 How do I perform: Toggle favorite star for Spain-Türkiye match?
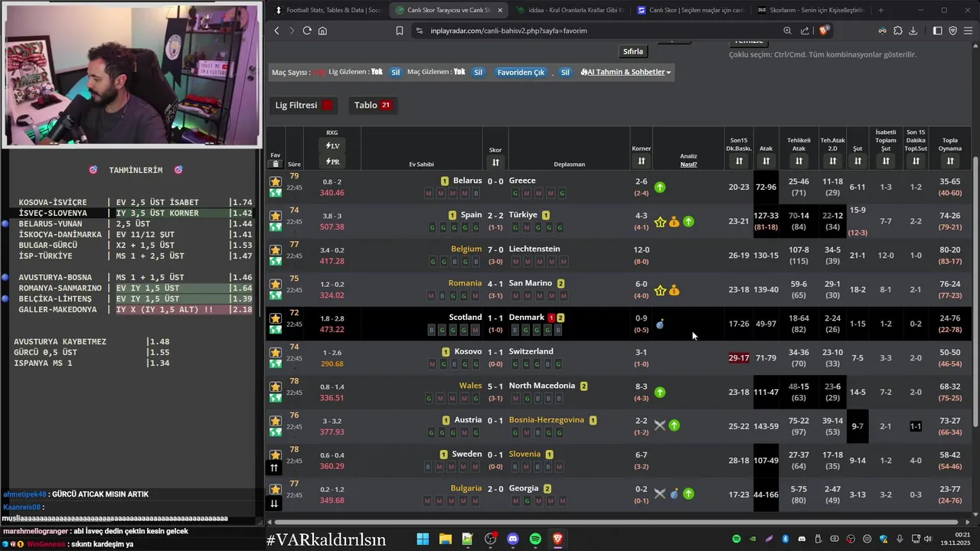(276, 216)
